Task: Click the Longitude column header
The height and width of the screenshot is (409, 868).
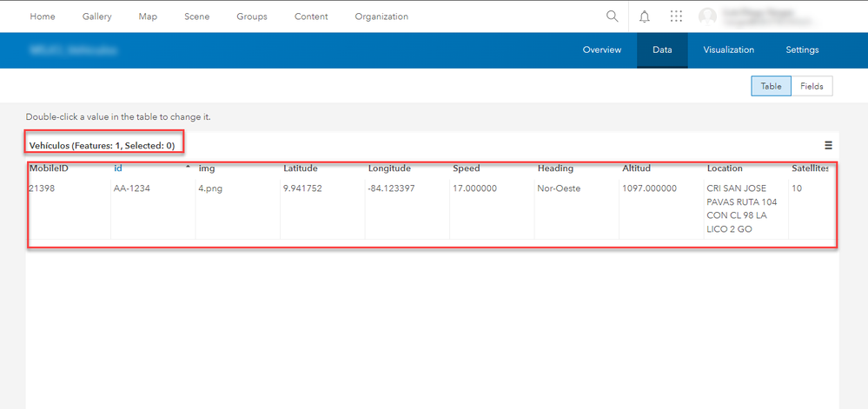Action: point(389,168)
